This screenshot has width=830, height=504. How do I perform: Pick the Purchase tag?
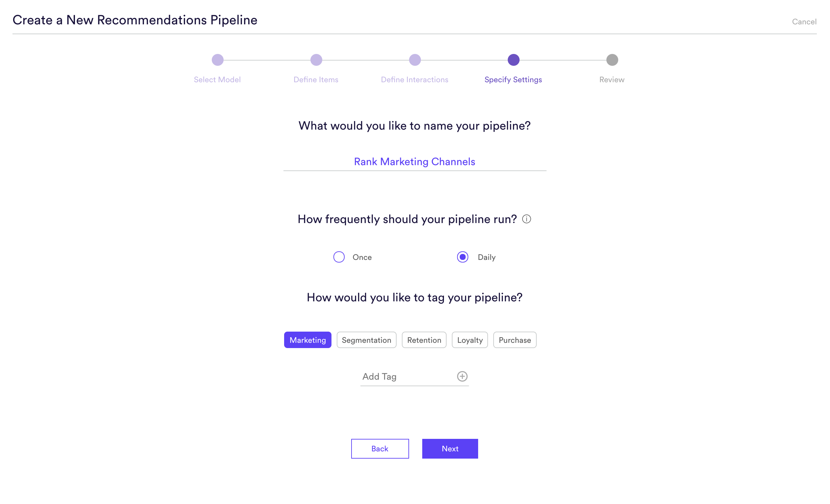pos(515,340)
